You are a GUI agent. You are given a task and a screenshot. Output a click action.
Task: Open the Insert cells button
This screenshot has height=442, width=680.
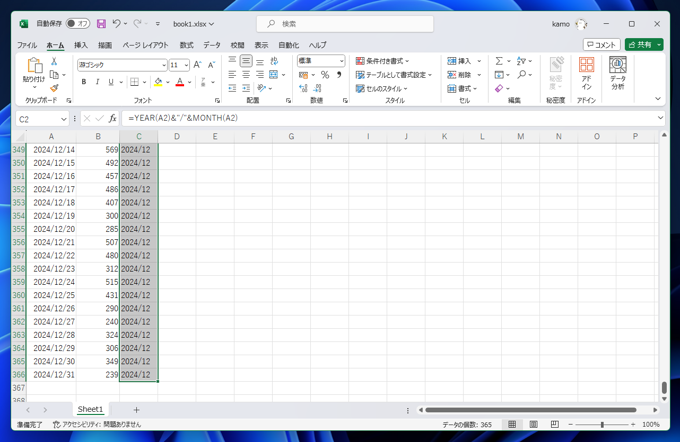pos(460,61)
